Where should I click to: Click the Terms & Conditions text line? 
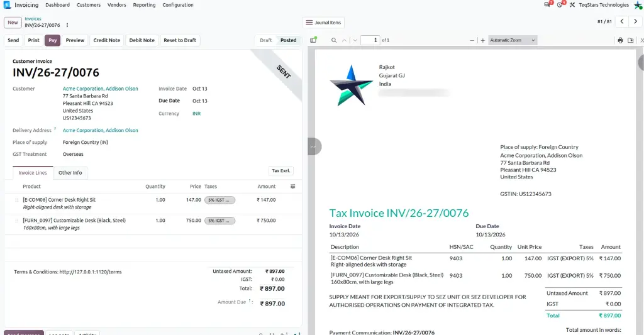(x=68, y=272)
